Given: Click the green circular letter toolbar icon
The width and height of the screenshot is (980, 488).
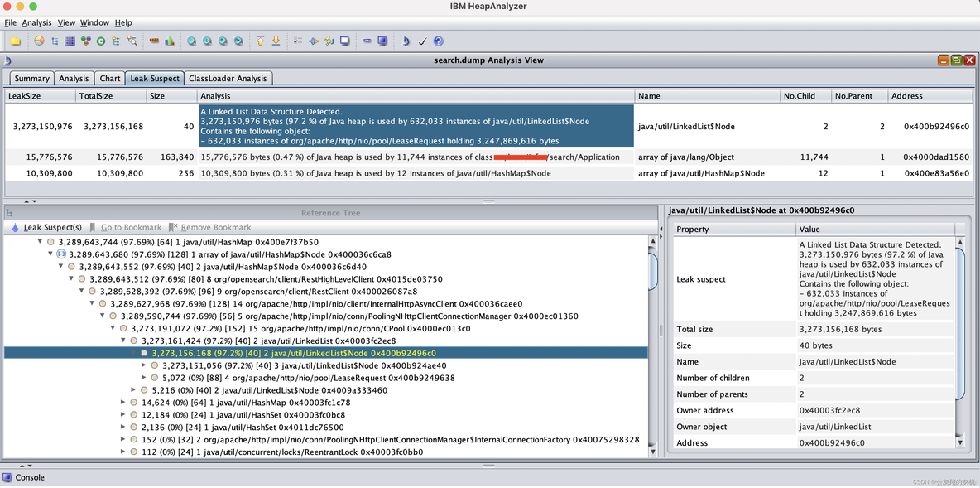Looking at the screenshot, I should 101,41.
